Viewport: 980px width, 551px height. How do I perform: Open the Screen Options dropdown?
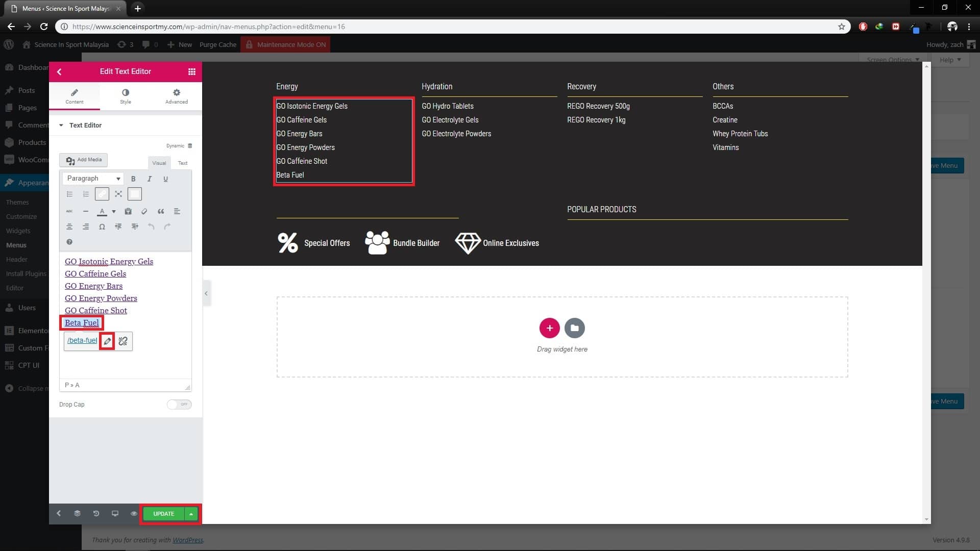pyautogui.click(x=893, y=60)
